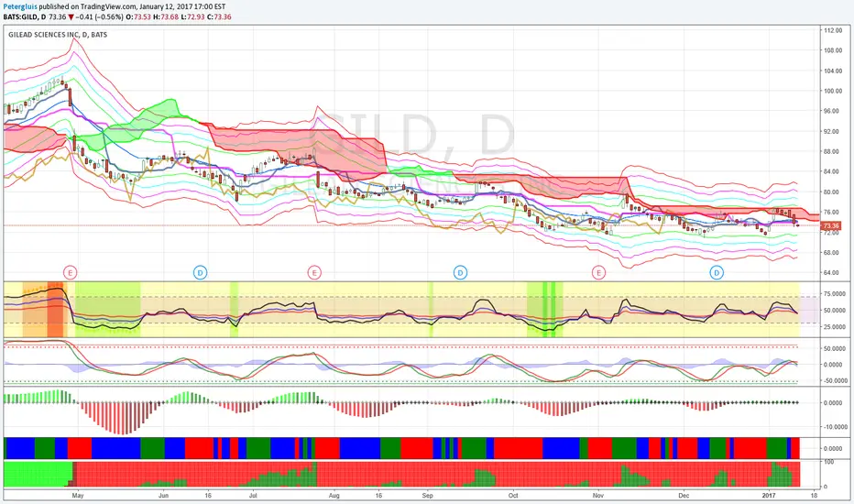The image size is (854, 504).
Task: Click the 68.00 price axis label
Action: (833, 252)
